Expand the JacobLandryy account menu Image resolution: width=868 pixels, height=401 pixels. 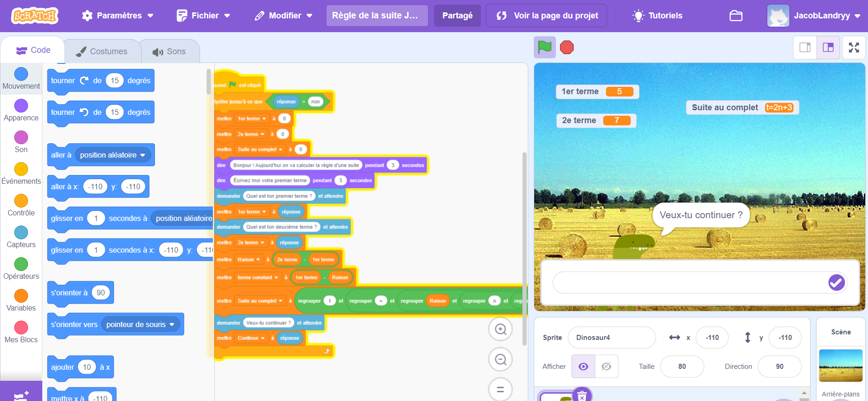click(814, 16)
